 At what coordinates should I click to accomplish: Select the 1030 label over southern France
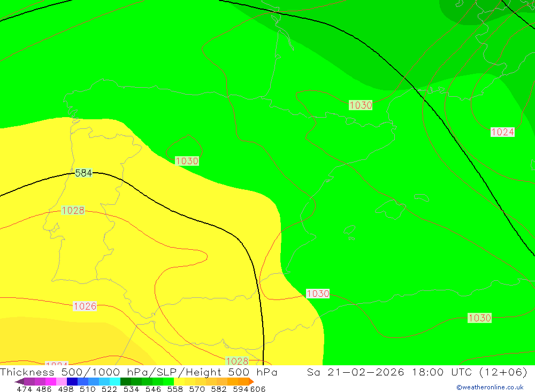point(361,105)
